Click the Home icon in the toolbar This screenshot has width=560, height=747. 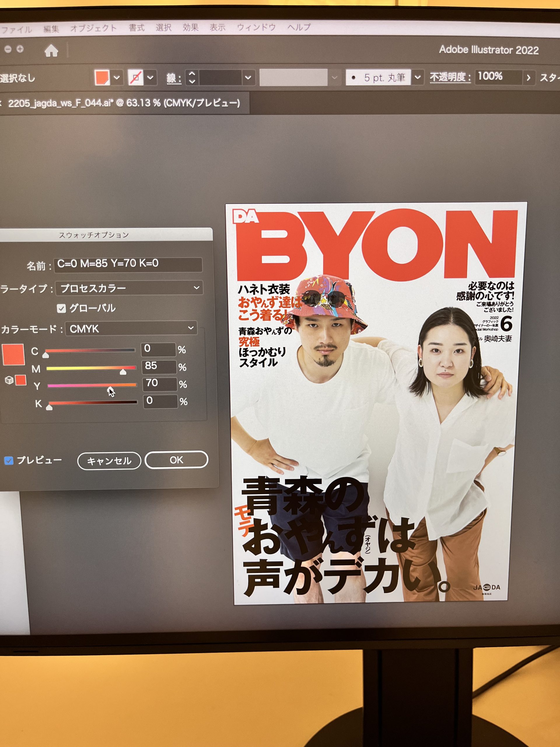51,51
